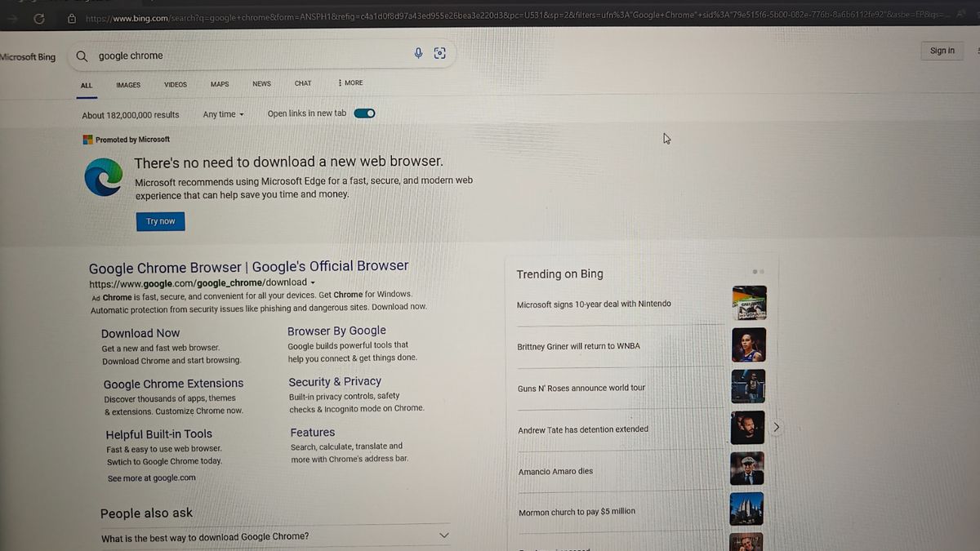Open visual search with the camera icon

point(439,52)
